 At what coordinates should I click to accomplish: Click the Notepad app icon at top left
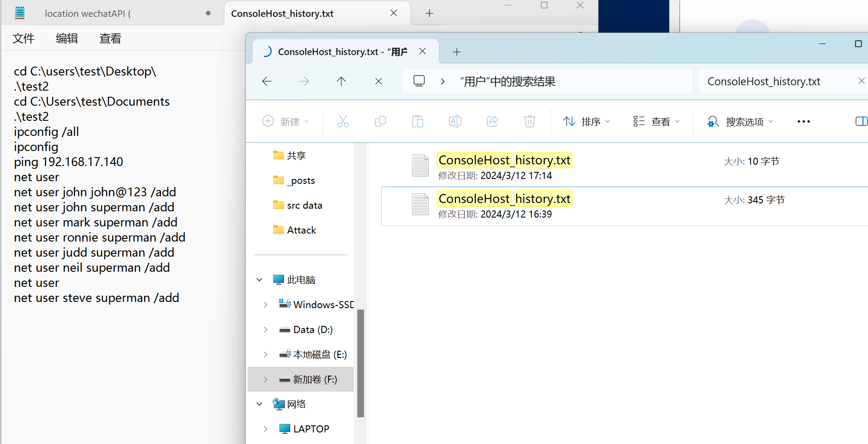(x=20, y=13)
